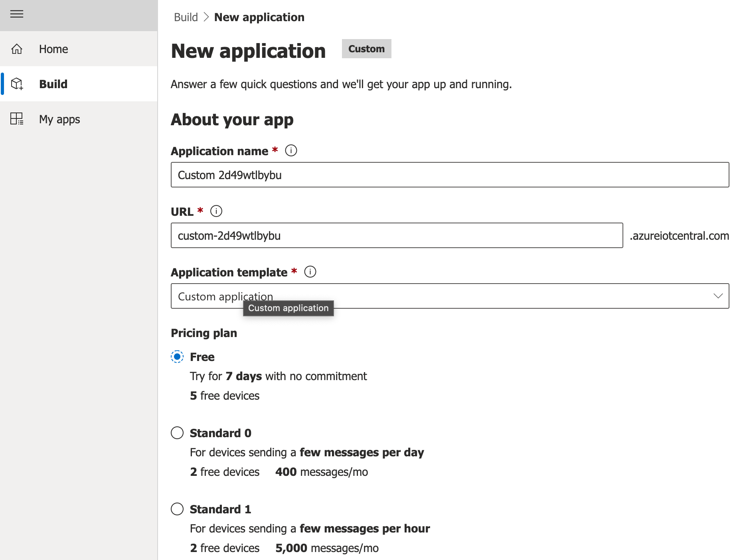The height and width of the screenshot is (560, 743).
Task: Show info about URL field
Action: point(216,211)
